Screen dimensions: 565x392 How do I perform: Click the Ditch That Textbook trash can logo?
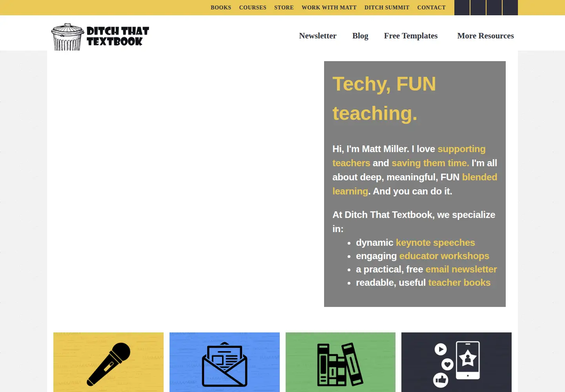[68, 37]
